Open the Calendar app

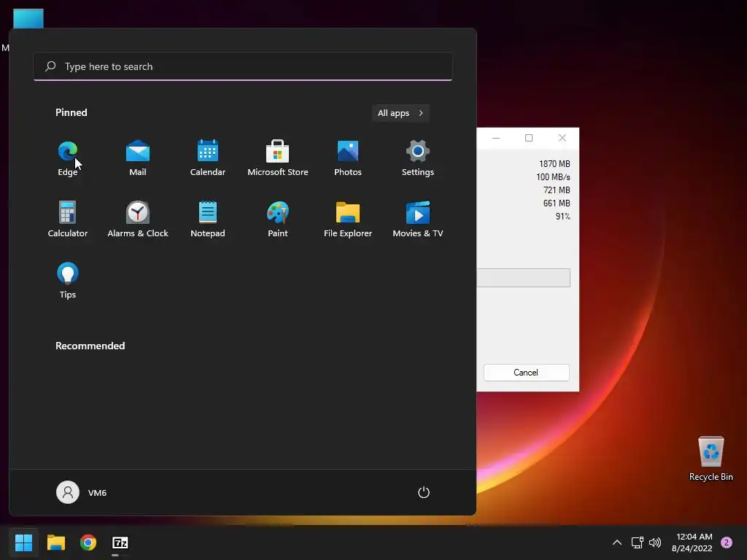[x=208, y=158]
